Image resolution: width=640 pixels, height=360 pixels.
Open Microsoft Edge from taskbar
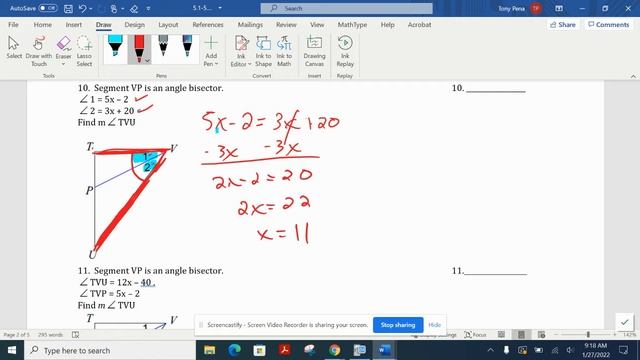tap(234, 350)
